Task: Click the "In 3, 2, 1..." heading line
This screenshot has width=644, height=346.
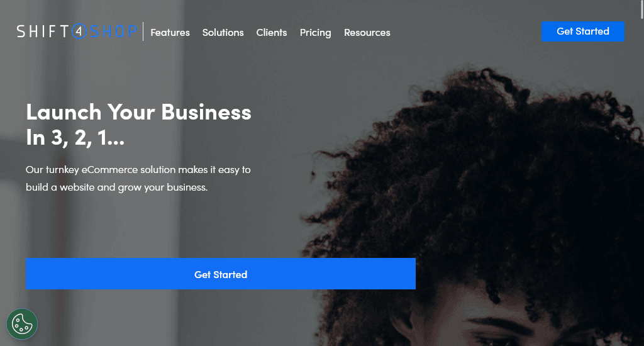Action: tap(75, 137)
